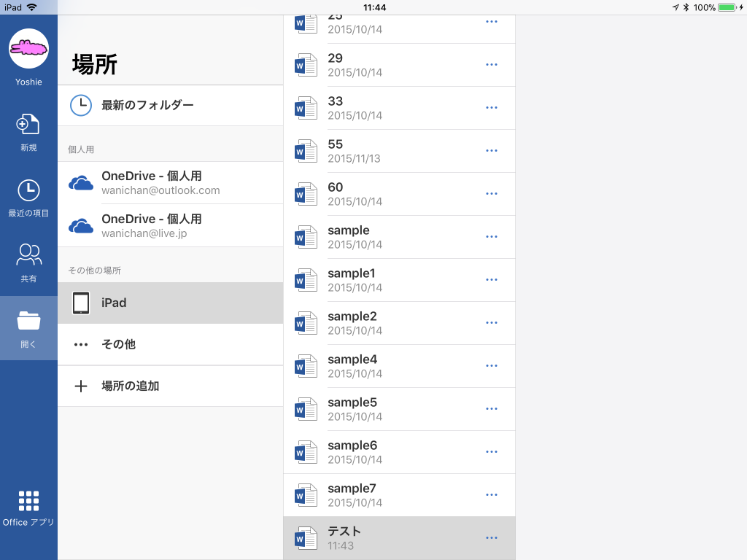Click the cloud icon for outlook.com OneDrive
This screenshot has width=747, height=560.
point(81,183)
